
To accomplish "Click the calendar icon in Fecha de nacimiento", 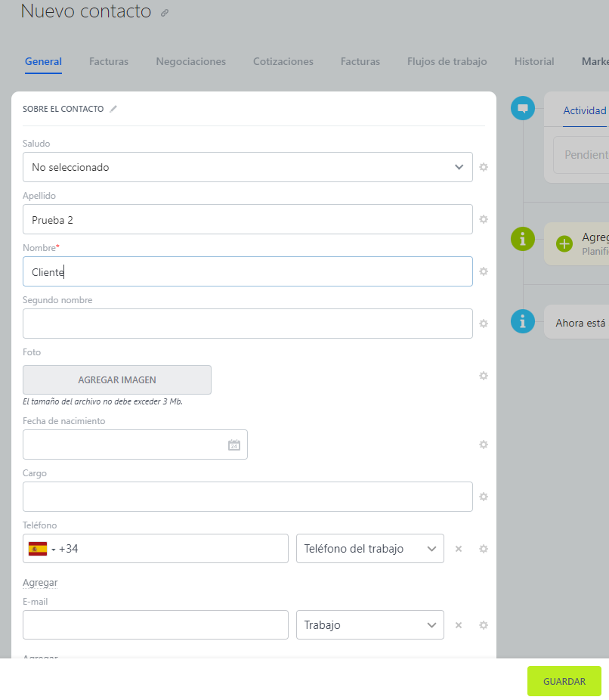I will tap(233, 445).
